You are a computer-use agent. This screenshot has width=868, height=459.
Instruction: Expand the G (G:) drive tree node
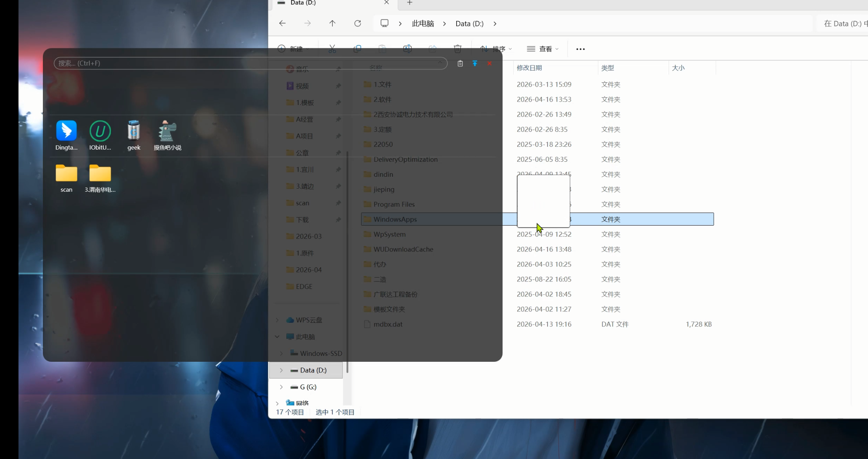281,387
